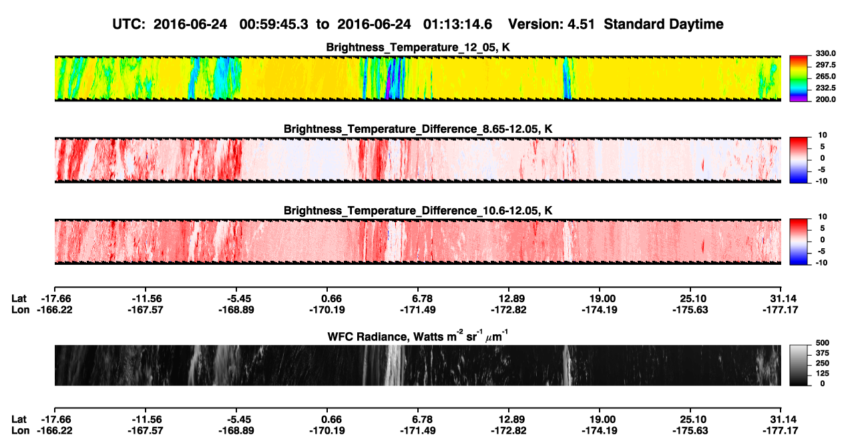Click the 8.65-12.05 temperature difference image strip

417,160
